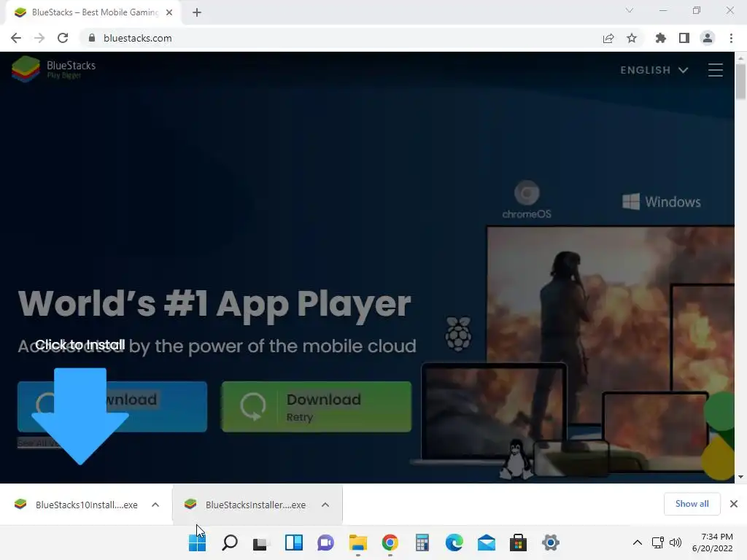Open the ENGLISH language dropdown

654,70
